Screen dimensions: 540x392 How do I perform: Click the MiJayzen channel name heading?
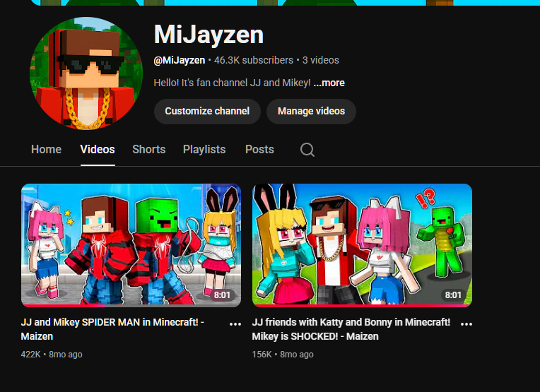(x=209, y=35)
